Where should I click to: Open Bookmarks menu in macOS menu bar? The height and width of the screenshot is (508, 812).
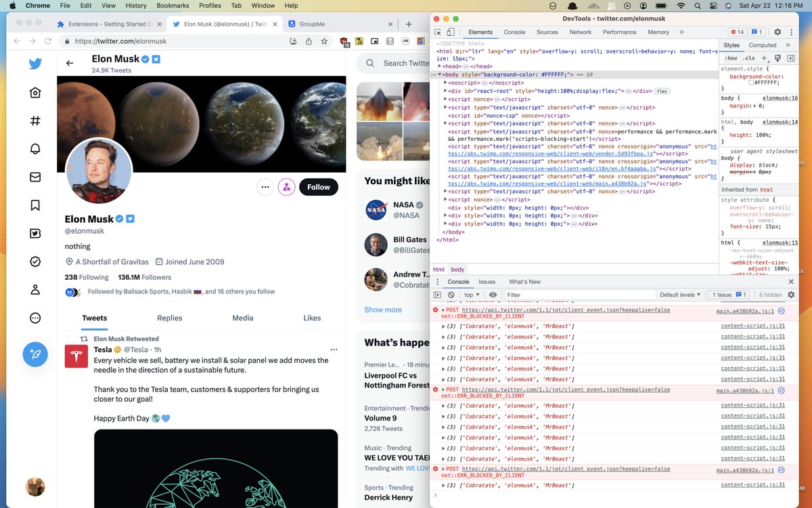172,5
